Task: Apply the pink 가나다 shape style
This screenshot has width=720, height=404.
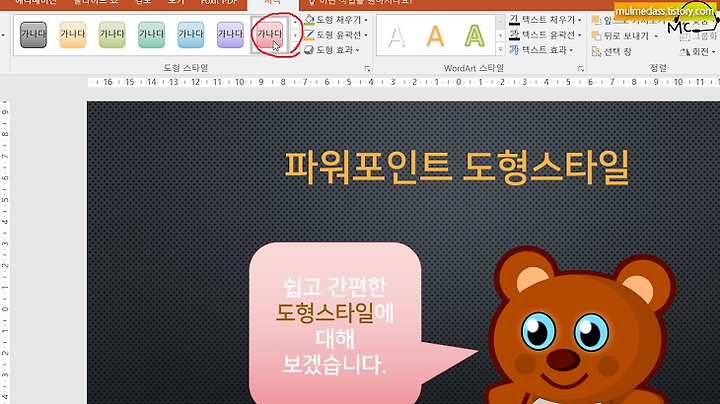Action: pyautogui.click(x=270, y=34)
